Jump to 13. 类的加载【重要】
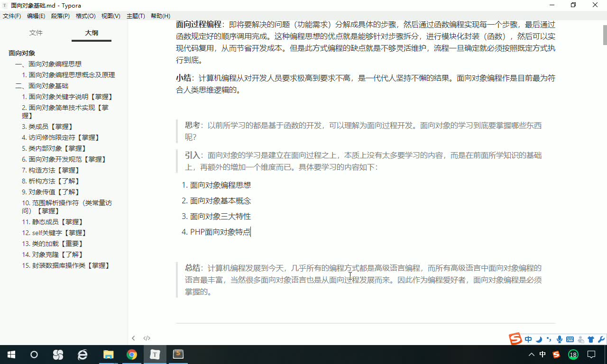The width and height of the screenshot is (607, 364). (53, 244)
